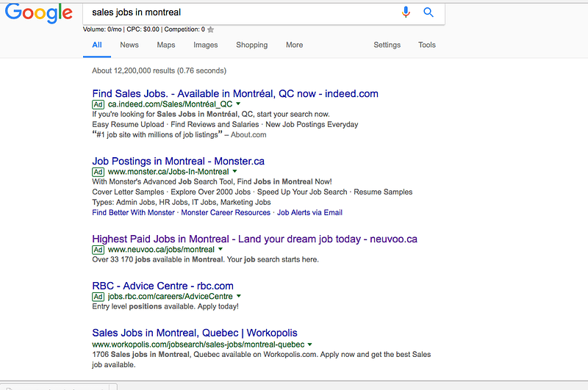Screen dimensions: 588x390
Task: Click Job Alerts via Email sitelink
Action: click(309, 212)
